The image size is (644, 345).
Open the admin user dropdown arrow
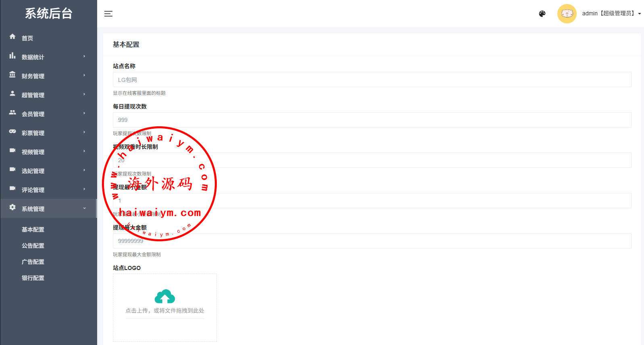point(639,14)
